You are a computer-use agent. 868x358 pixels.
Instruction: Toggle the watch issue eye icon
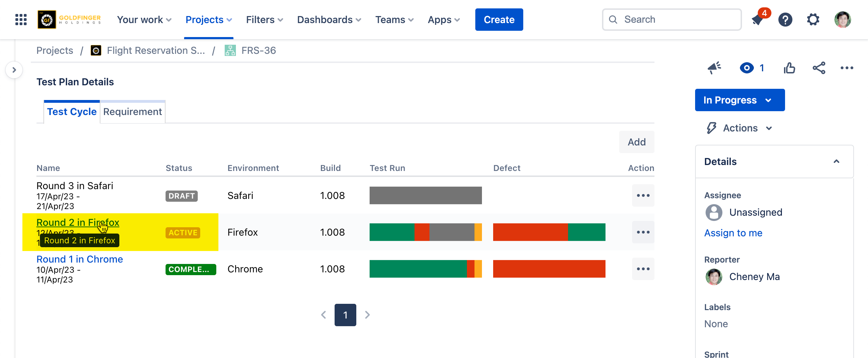click(747, 68)
